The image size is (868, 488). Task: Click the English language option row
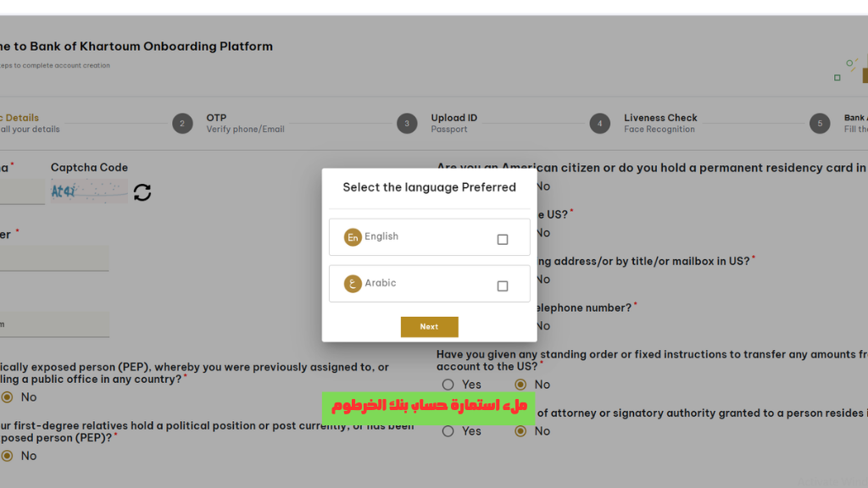point(430,237)
